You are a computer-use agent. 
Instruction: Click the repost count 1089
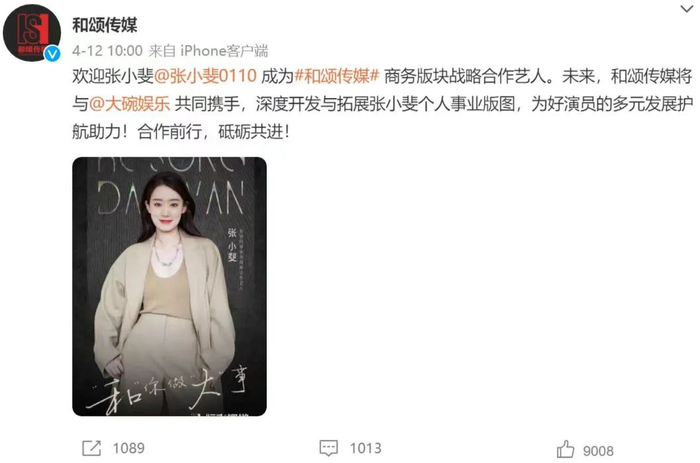[129, 448]
